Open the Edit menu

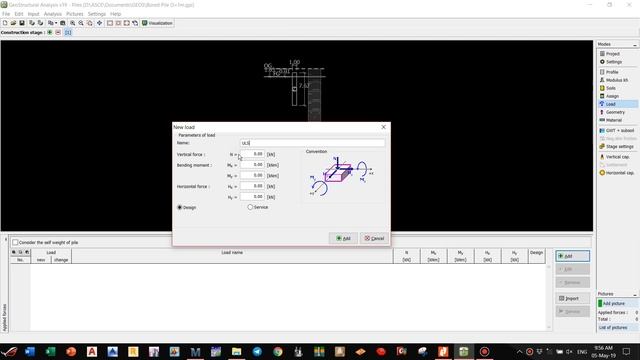point(19,14)
